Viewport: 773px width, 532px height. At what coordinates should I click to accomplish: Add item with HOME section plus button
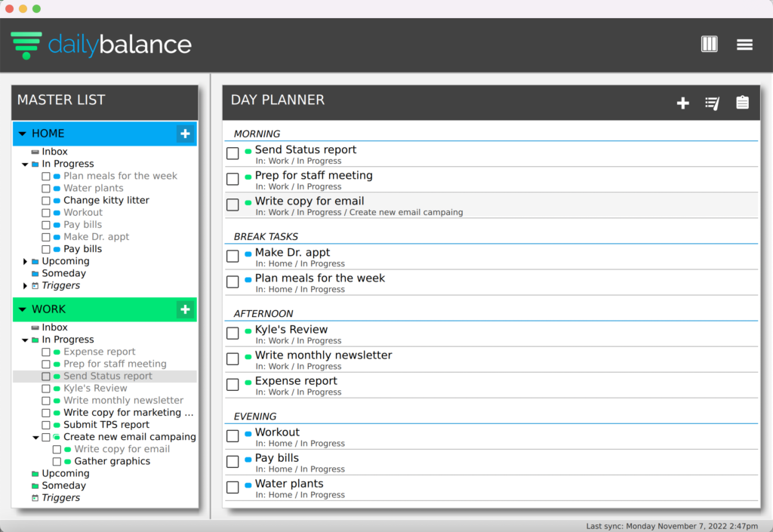pos(185,134)
